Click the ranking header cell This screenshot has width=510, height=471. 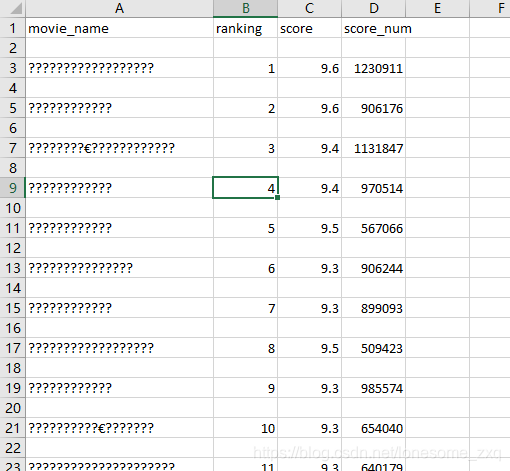pos(245,28)
